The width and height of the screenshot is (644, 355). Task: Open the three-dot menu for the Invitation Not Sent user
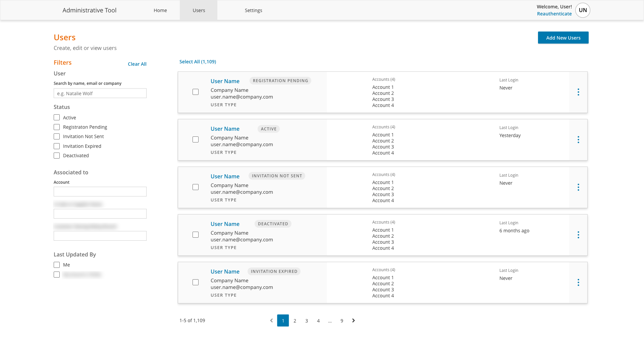click(578, 187)
